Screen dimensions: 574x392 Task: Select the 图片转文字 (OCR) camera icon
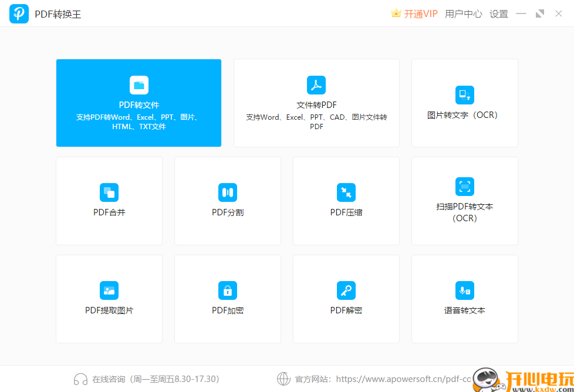click(x=464, y=94)
